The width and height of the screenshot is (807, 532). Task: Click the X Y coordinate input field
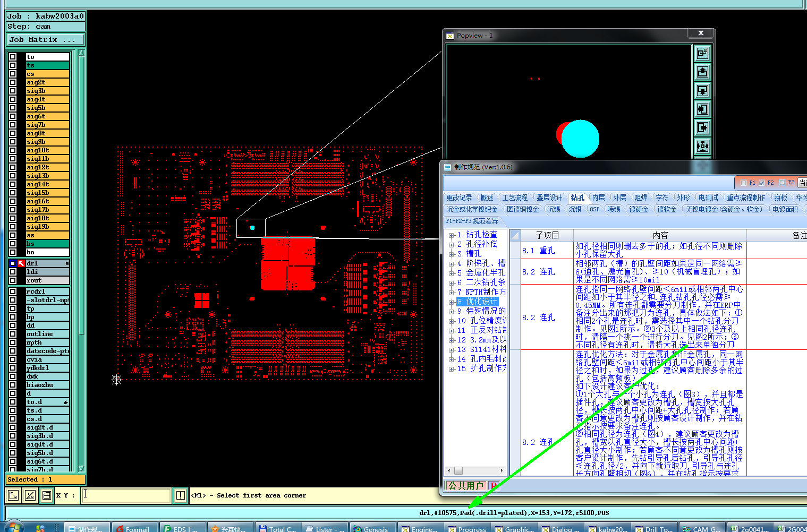[x=126, y=495]
